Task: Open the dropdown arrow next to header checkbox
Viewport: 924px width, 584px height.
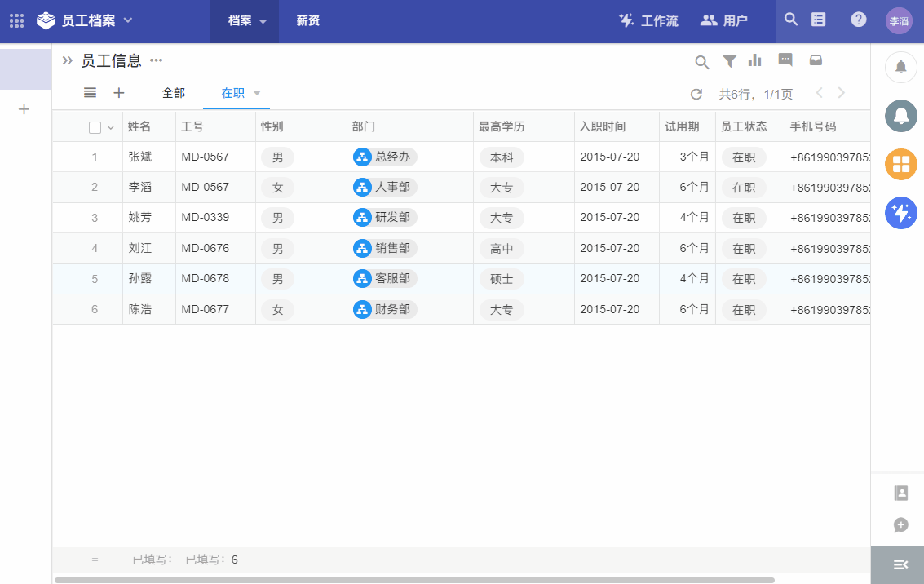Action: click(111, 127)
